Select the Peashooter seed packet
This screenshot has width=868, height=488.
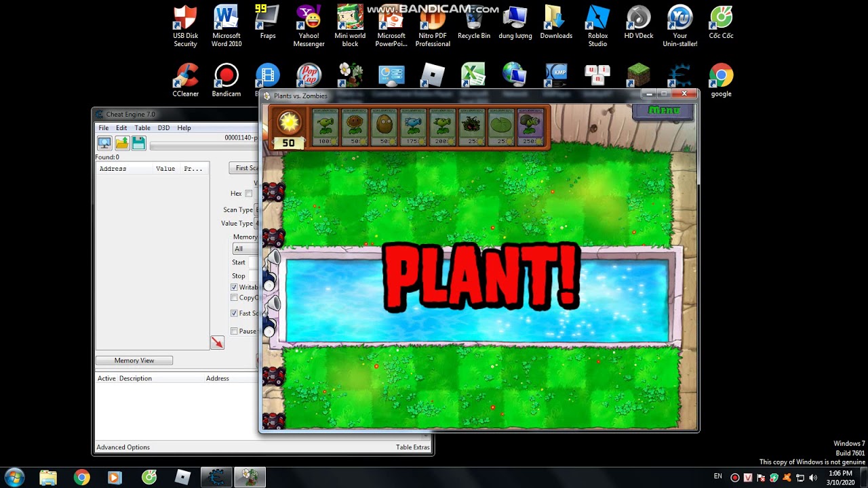coord(325,127)
